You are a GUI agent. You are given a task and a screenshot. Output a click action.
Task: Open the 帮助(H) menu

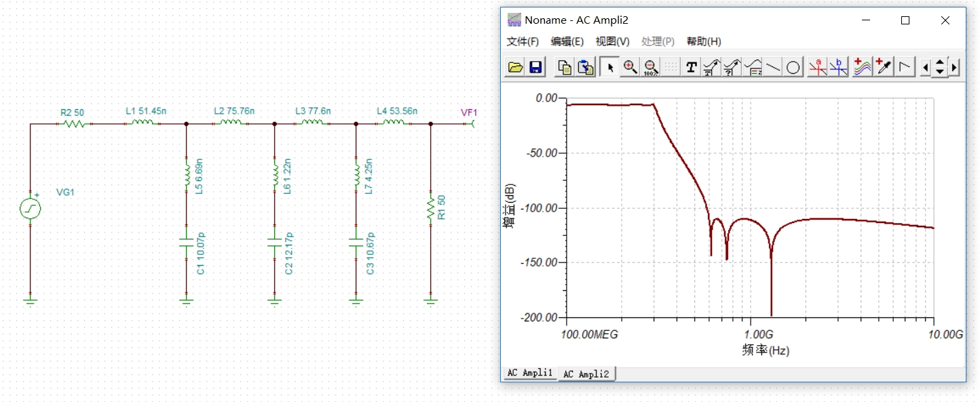[x=704, y=41]
